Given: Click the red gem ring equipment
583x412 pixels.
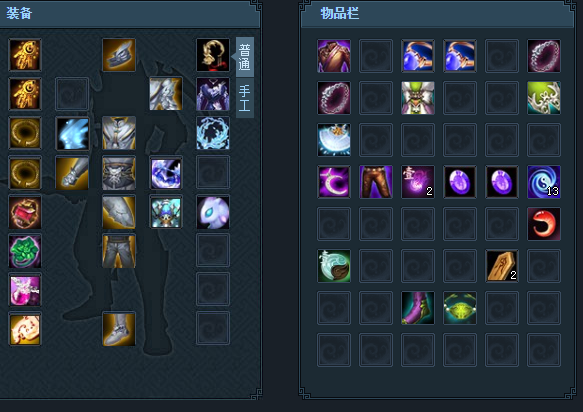Looking at the screenshot, I should pyautogui.click(x=25, y=212).
